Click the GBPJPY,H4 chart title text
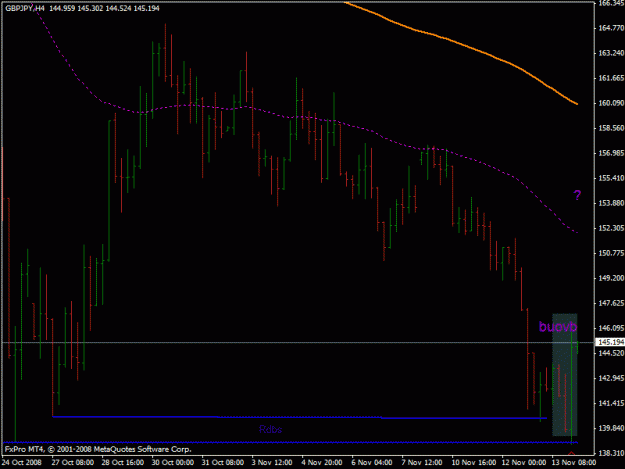The height and width of the screenshot is (469, 625). point(25,8)
